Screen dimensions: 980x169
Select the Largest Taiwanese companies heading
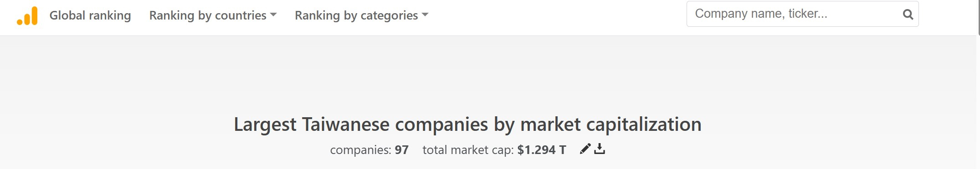click(x=467, y=124)
